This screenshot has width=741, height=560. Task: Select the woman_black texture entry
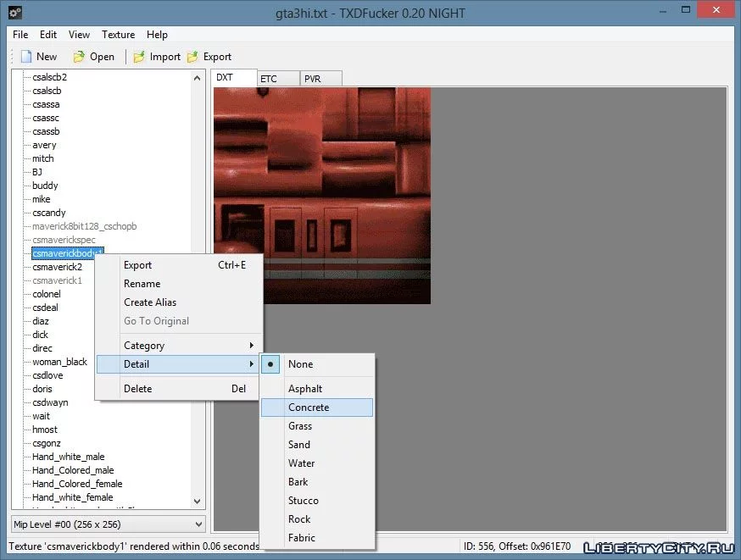click(x=59, y=362)
